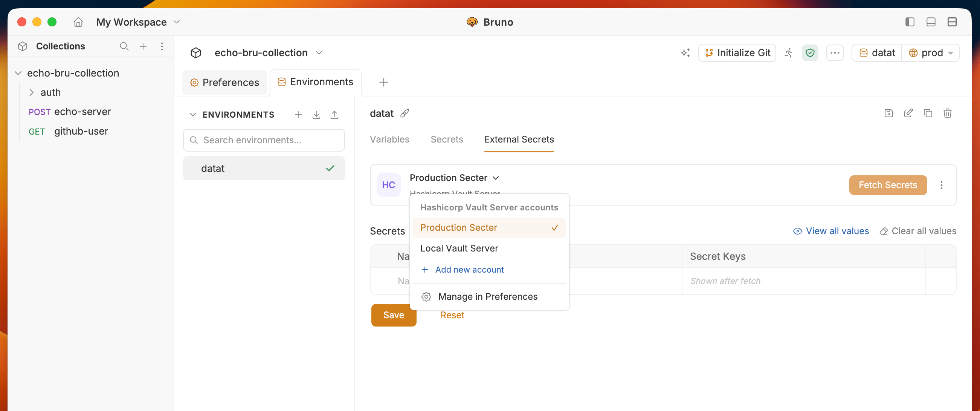Create a new environment with plus icon
980x411 pixels.
298,115
